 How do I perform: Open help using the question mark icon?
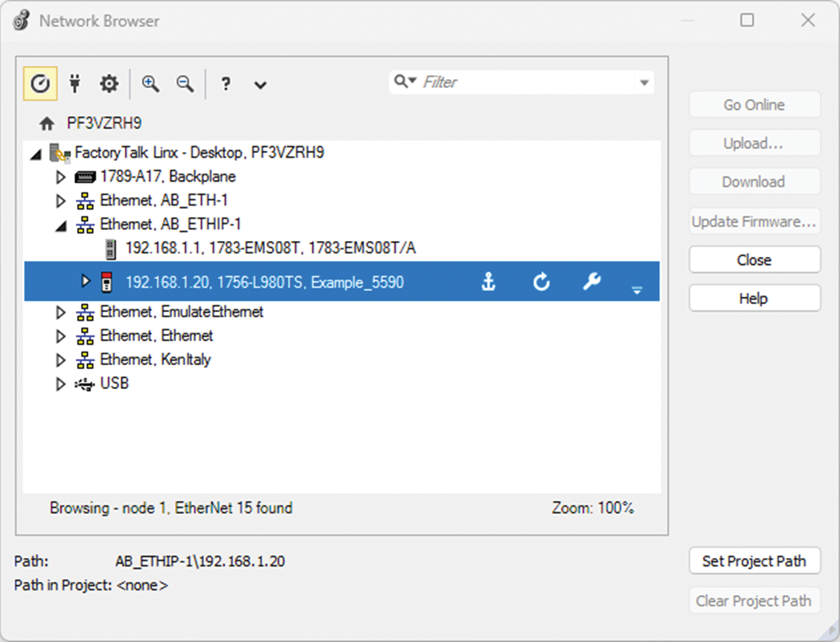coord(226,83)
